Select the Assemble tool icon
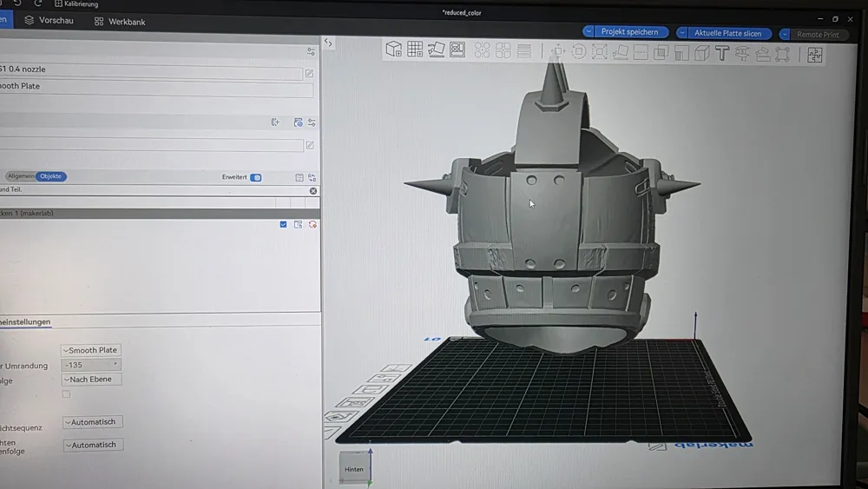Viewport: 868px width, 489px height. point(763,54)
